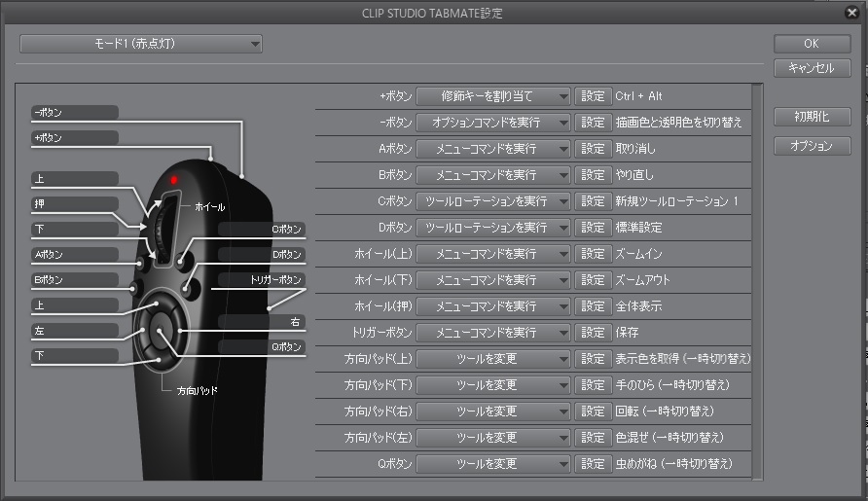Viewport: 868px width, 501px height.
Task: Click the 描画色と透明色を切り替え text
Action: point(678,123)
